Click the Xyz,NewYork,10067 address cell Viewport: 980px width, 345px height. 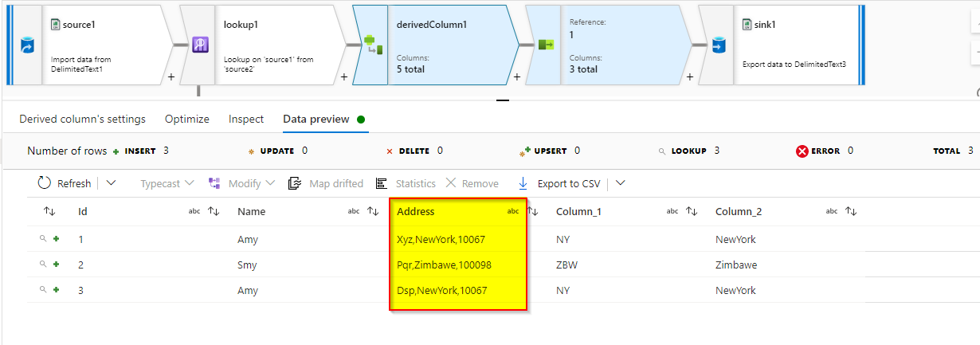pyautogui.click(x=441, y=239)
